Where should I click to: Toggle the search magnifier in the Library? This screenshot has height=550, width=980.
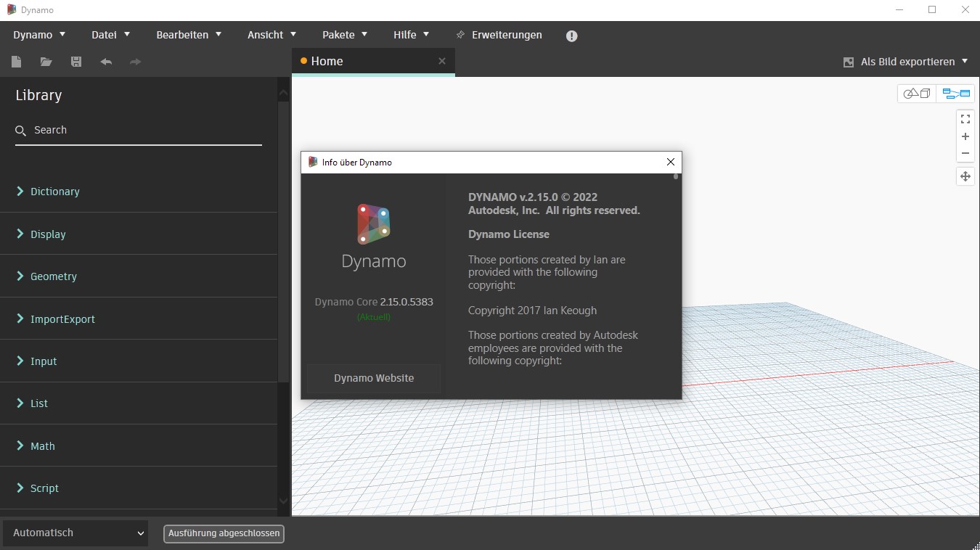click(x=20, y=130)
